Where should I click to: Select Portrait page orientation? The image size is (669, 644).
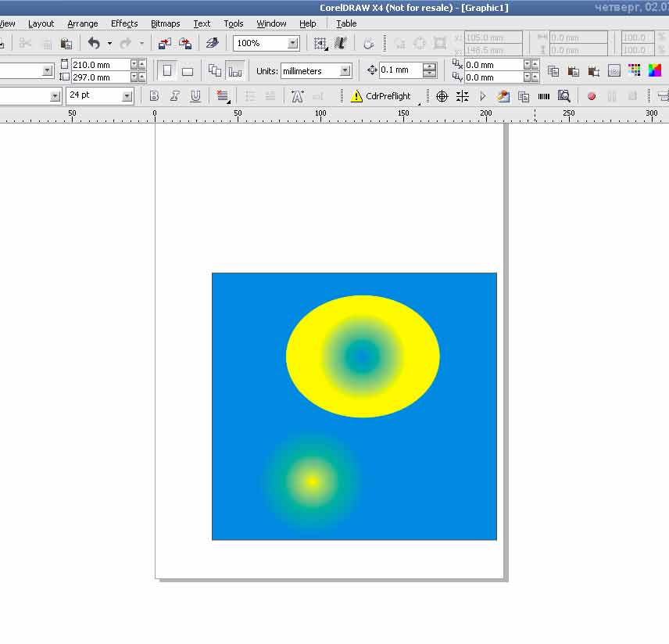(167, 70)
